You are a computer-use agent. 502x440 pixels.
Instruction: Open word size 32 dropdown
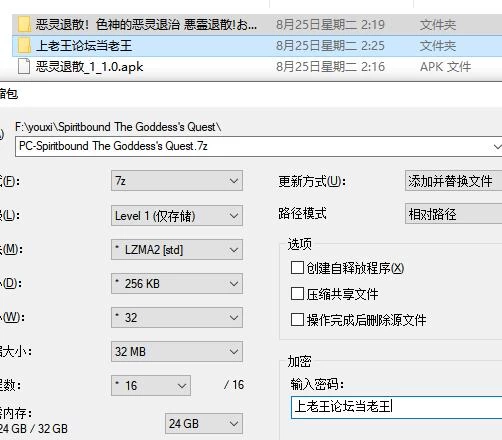[x=177, y=318]
